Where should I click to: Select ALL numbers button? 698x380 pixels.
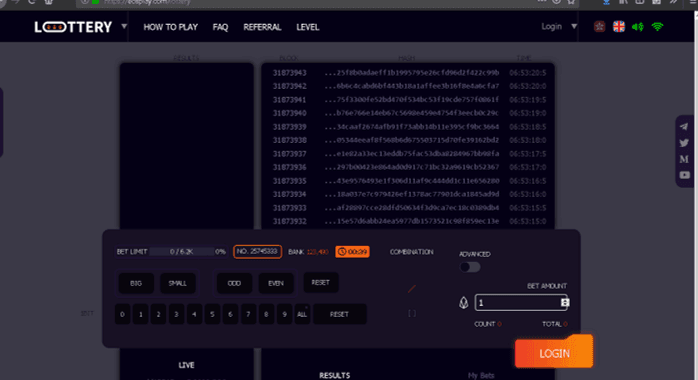tap(302, 314)
